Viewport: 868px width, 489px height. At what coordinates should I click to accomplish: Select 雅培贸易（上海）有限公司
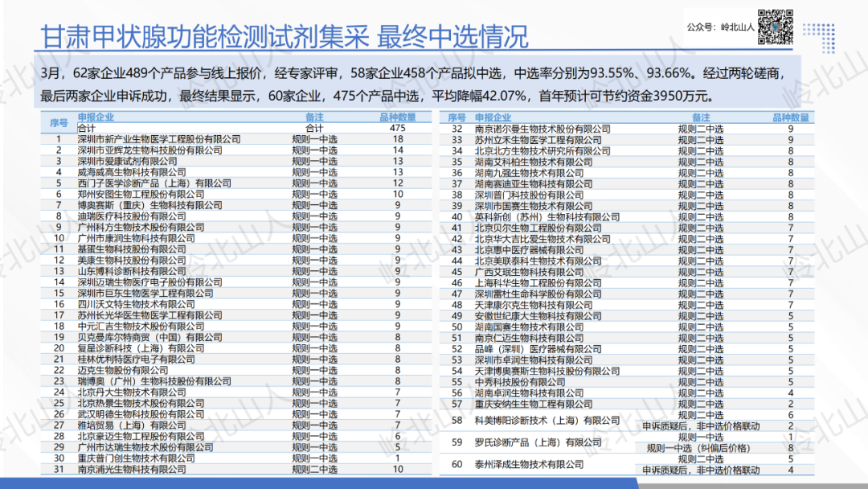[x=132, y=425]
